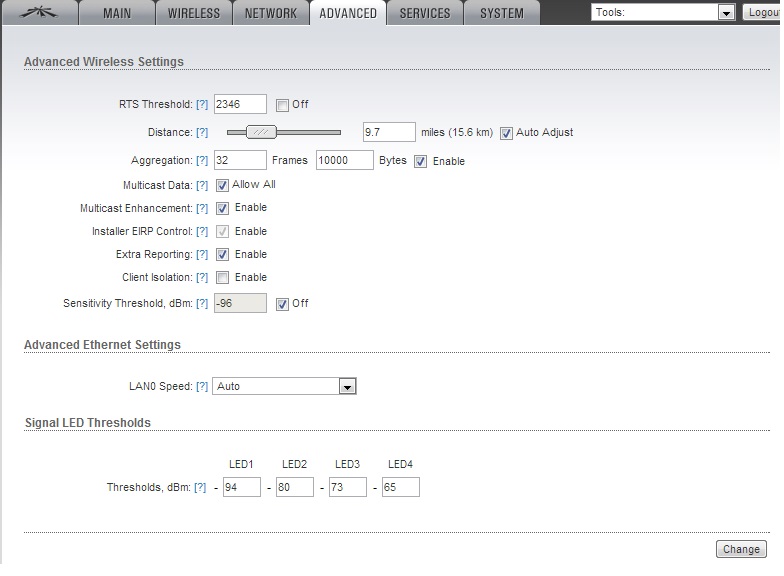This screenshot has width=784, height=576.
Task: Toggle the RTS Threshold Off checkbox
Action: point(282,105)
